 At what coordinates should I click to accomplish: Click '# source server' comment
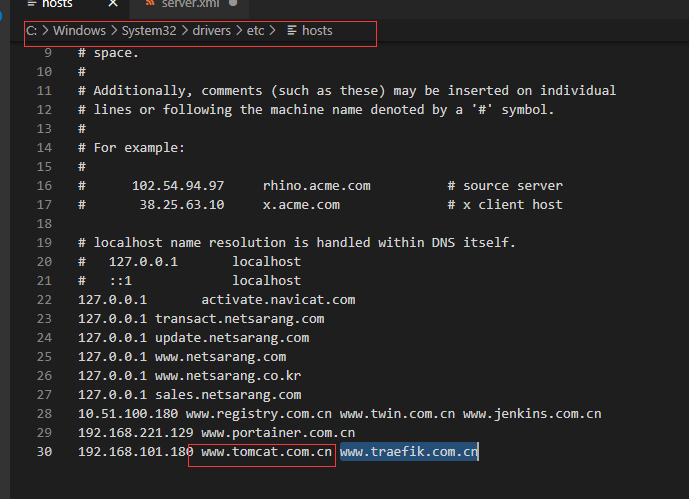click(x=505, y=186)
